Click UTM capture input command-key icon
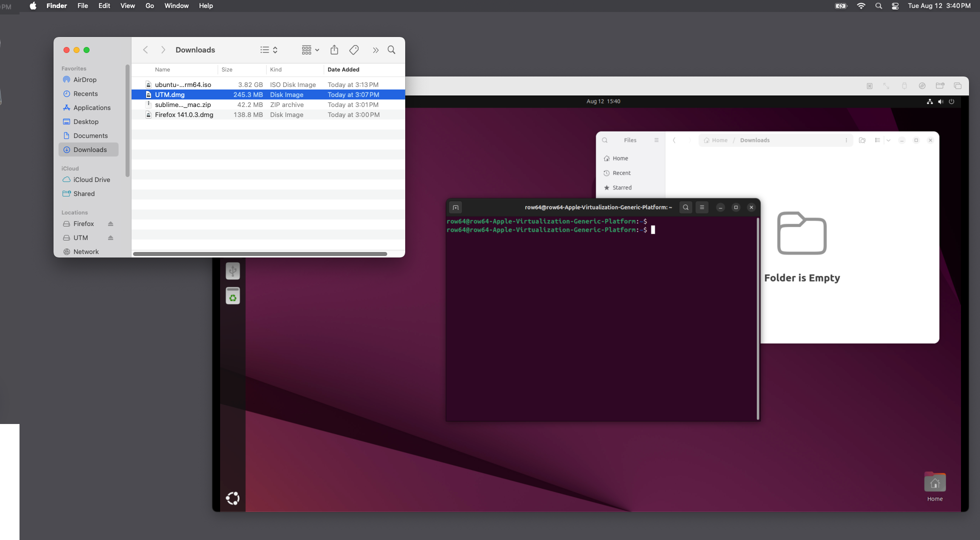Viewport: 980px width, 540px height. coord(869,86)
